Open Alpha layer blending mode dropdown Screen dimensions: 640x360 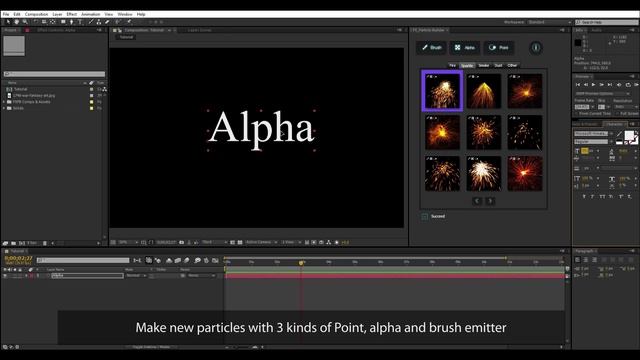tap(136, 276)
